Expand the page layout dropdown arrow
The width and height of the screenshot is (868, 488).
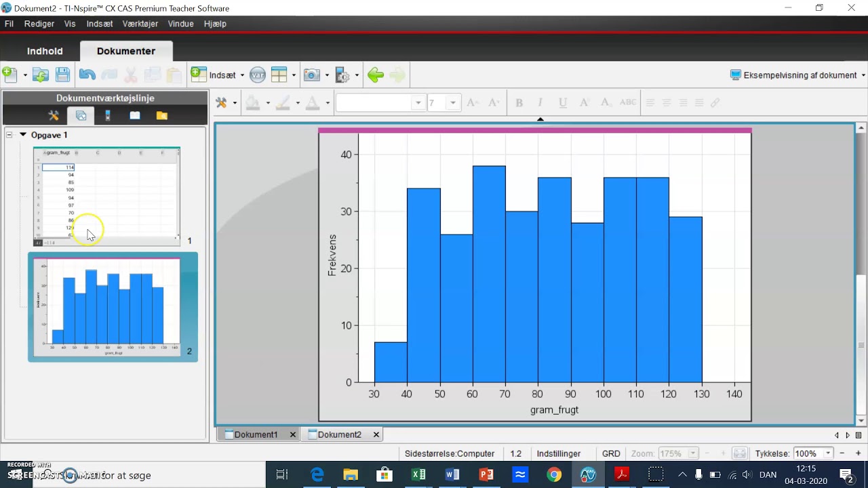click(294, 75)
